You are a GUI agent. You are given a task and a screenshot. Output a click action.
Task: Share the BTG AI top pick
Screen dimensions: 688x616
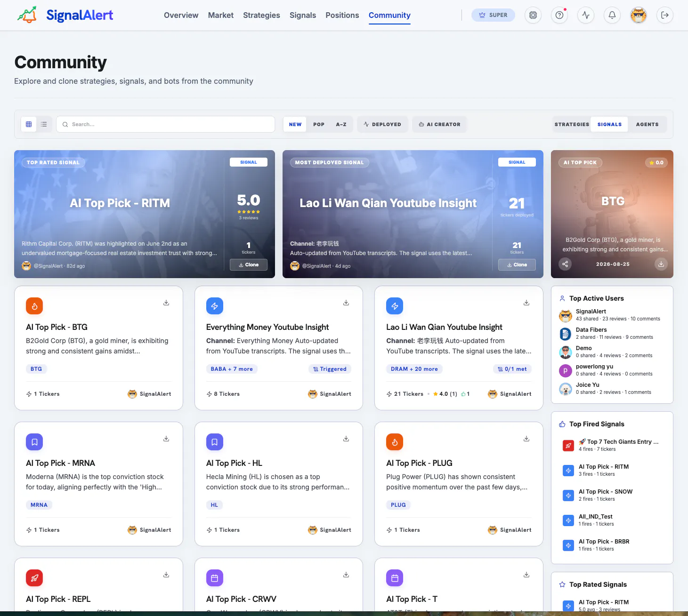565,264
